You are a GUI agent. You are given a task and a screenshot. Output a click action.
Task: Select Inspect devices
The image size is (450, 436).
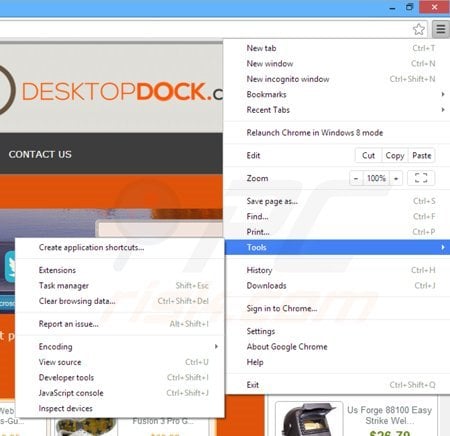[x=120, y=408]
